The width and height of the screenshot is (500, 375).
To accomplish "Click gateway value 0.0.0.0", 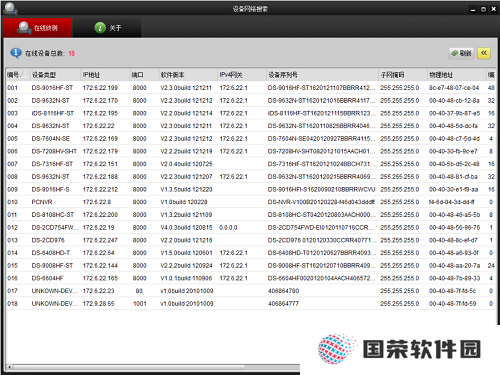I will [228, 227].
